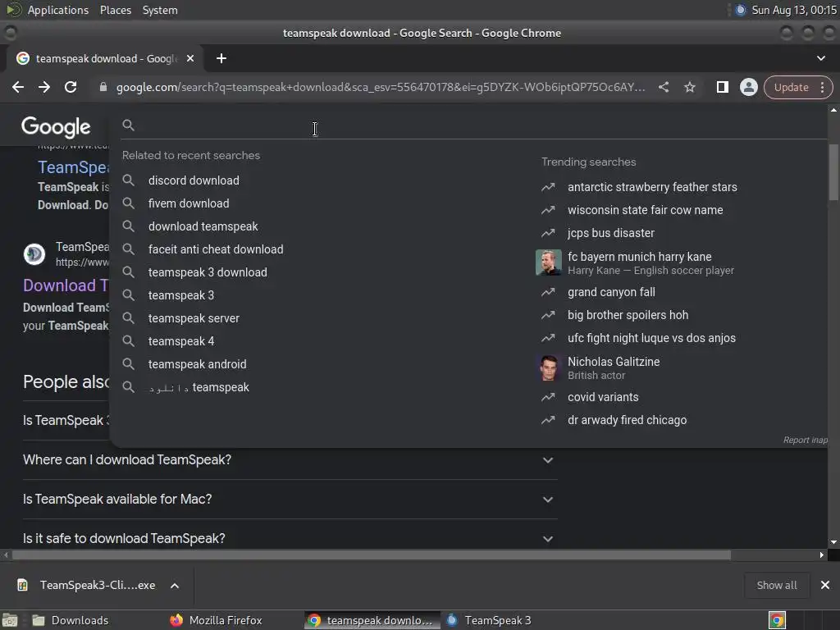Screen dimensions: 840x630
Task: Open TeamSpeak3-Client exe download options arrow
Action: click(175, 586)
